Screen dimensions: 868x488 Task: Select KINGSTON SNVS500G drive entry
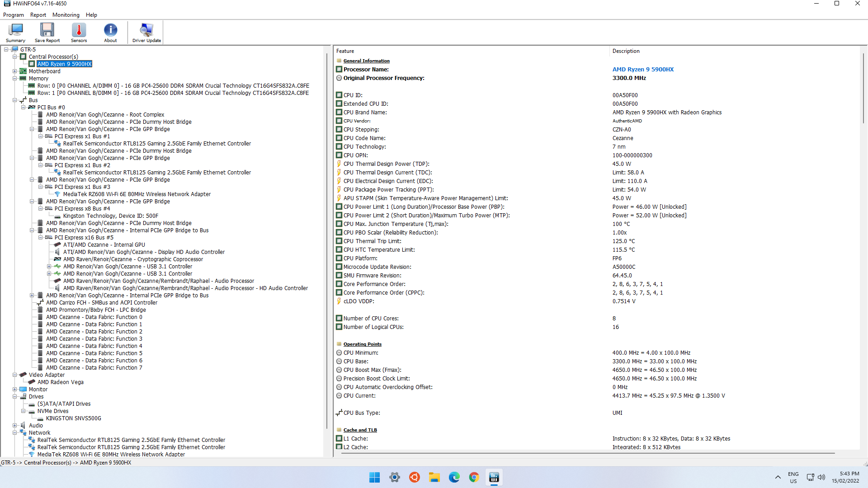(x=74, y=418)
